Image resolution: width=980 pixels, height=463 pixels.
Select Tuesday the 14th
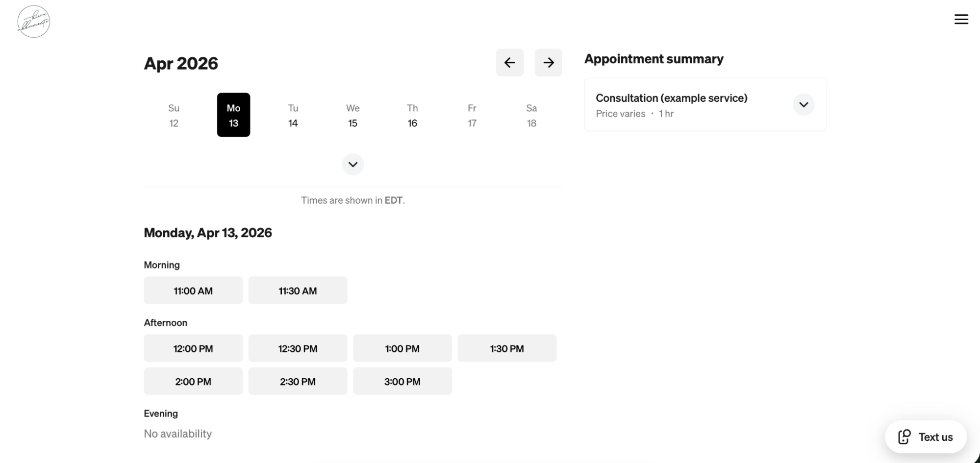point(293,115)
